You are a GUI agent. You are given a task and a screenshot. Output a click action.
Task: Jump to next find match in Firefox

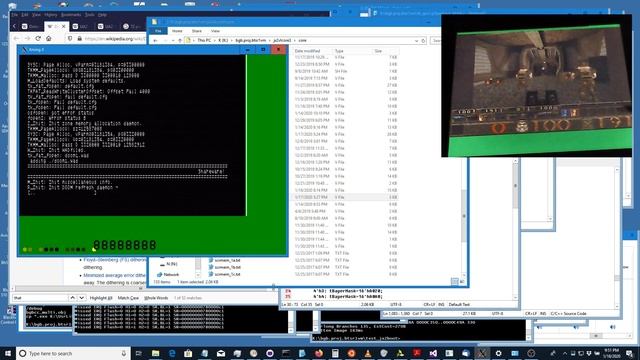(x=82, y=298)
